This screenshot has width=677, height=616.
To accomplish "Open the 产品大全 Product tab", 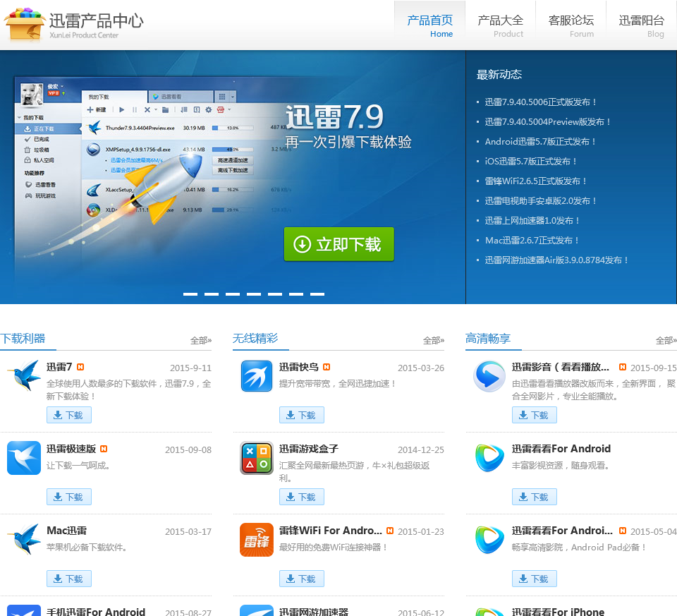I will [x=501, y=25].
